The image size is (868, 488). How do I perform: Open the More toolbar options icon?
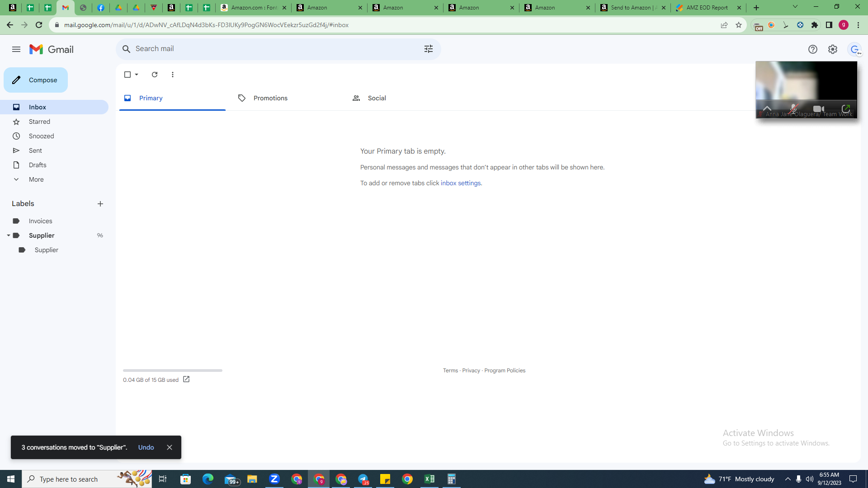click(x=173, y=75)
